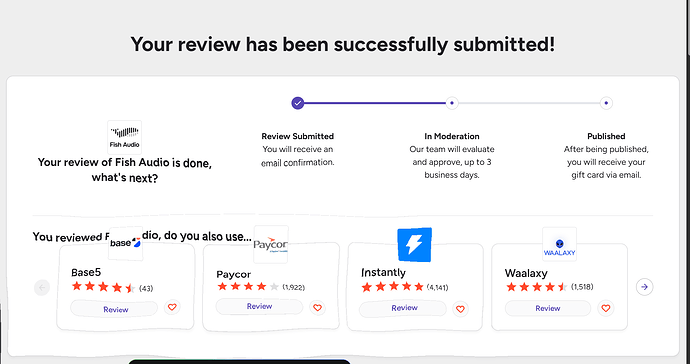The image size is (690, 364).
Task: Click the Instantly star rating
Action: tap(393, 287)
